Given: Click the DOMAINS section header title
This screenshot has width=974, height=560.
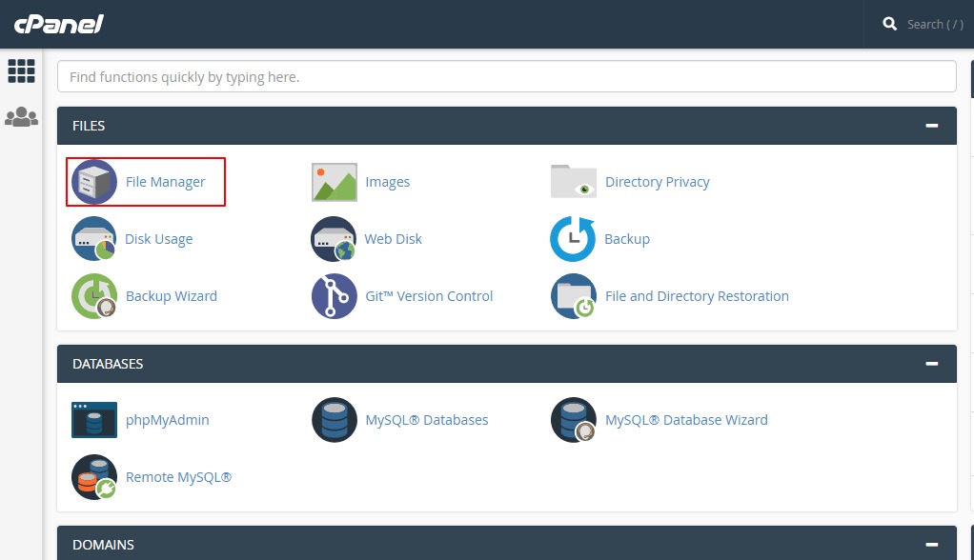Looking at the screenshot, I should [x=103, y=545].
